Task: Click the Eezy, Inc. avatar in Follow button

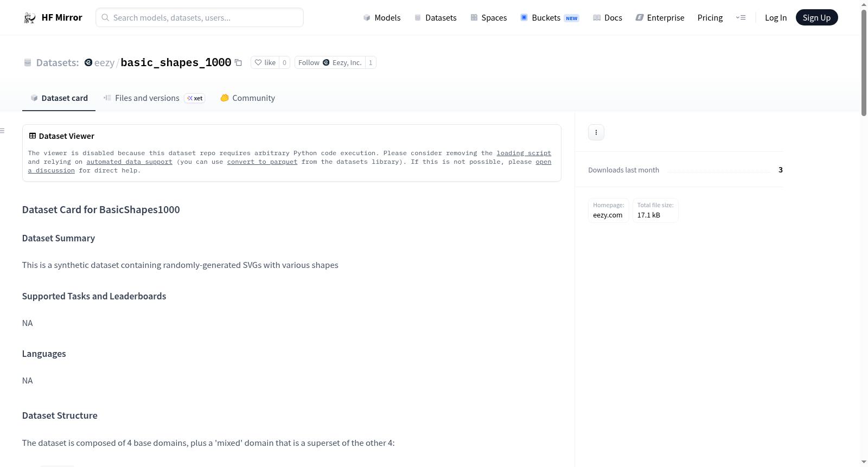Action: click(326, 62)
